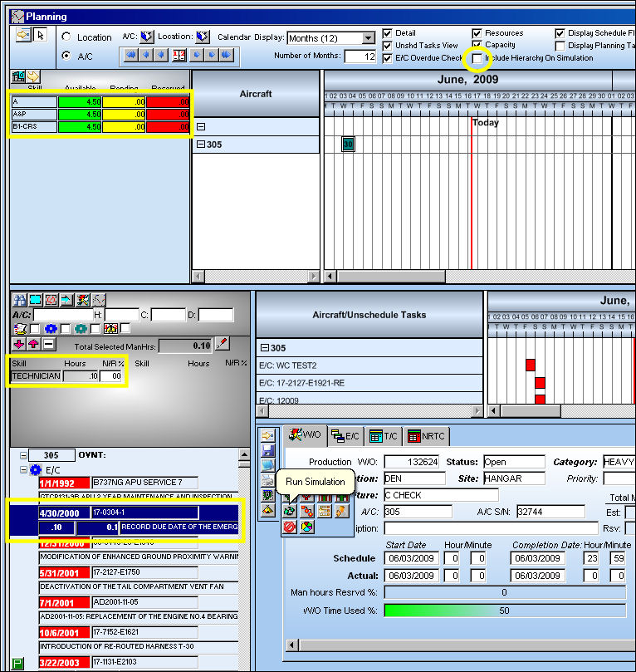Toggle the Display Schedule checkbox
The height and width of the screenshot is (672, 636).
coord(560,33)
